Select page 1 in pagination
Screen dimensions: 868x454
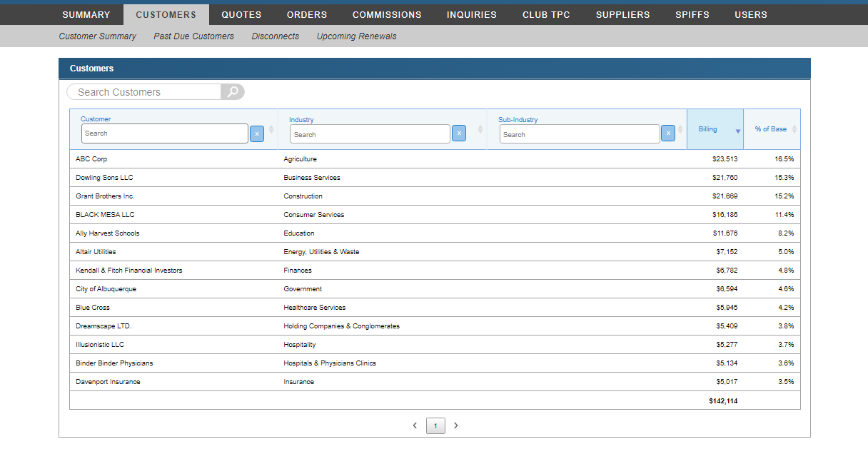[x=435, y=425]
